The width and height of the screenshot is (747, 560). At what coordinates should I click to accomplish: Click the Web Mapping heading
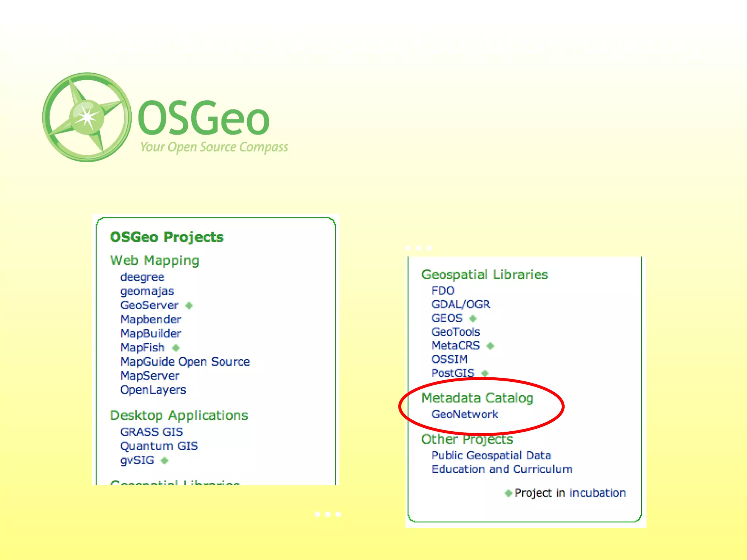(155, 261)
